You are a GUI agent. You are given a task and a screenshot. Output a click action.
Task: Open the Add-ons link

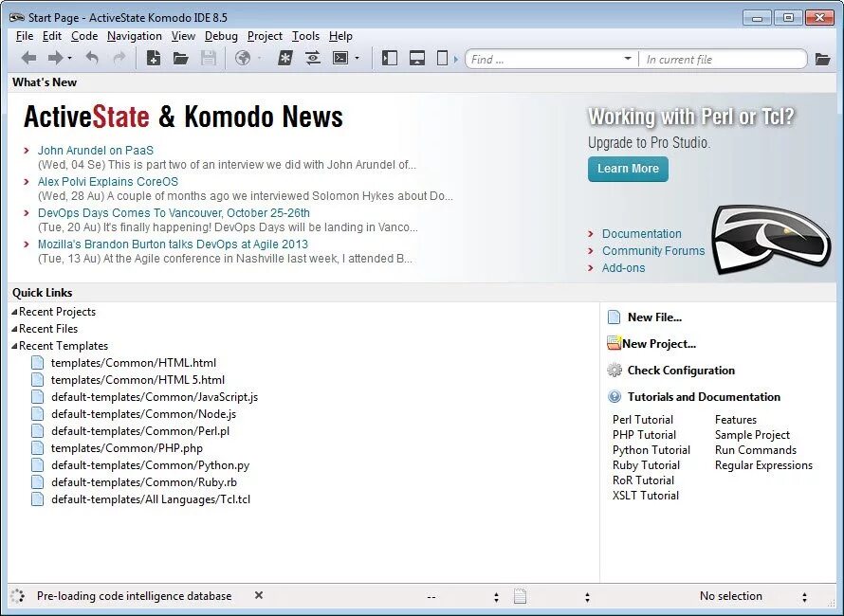click(x=623, y=268)
